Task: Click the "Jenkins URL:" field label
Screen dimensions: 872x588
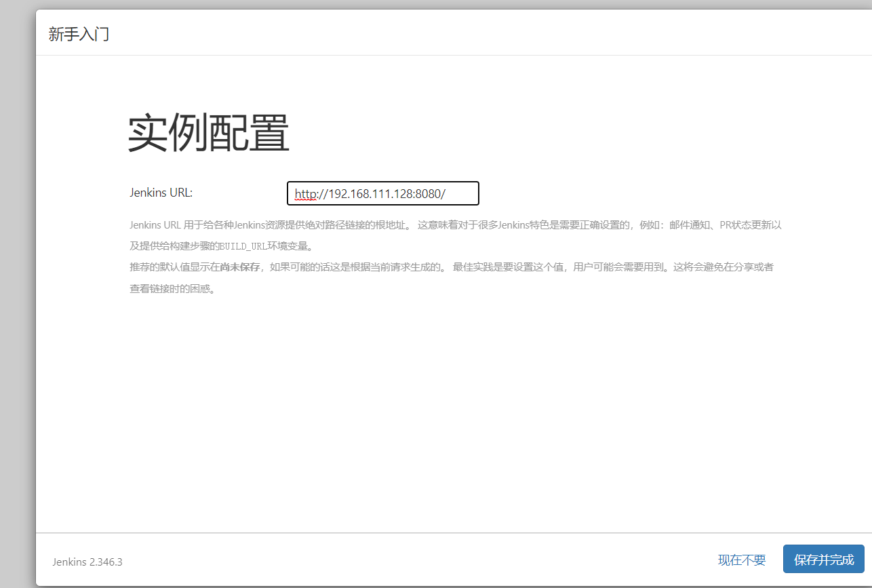Action: coord(161,193)
